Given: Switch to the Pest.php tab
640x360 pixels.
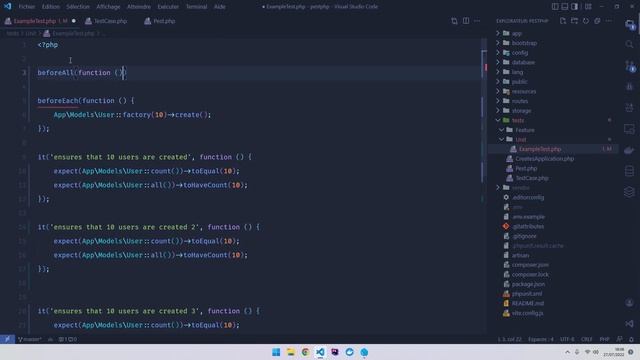Looking at the screenshot, I should pos(160,21).
